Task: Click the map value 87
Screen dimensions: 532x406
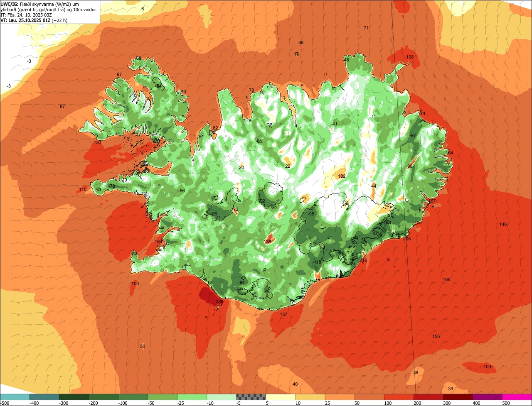Action: [62, 107]
